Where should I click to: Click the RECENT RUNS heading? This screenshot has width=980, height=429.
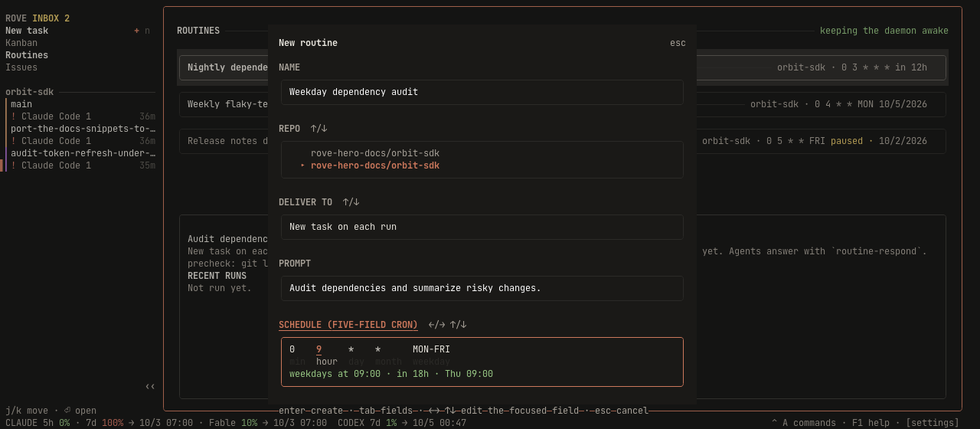coord(217,276)
